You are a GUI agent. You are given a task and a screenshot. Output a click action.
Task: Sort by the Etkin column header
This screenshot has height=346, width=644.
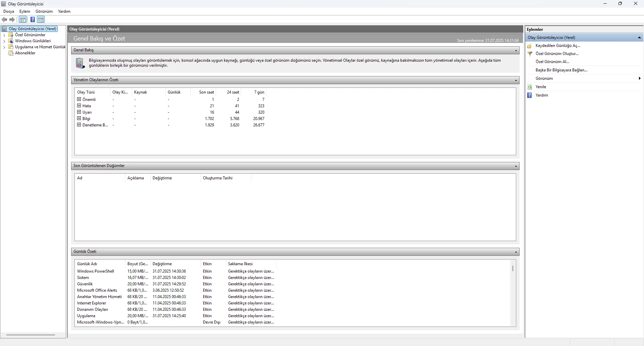pyautogui.click(x=213, y=264)
